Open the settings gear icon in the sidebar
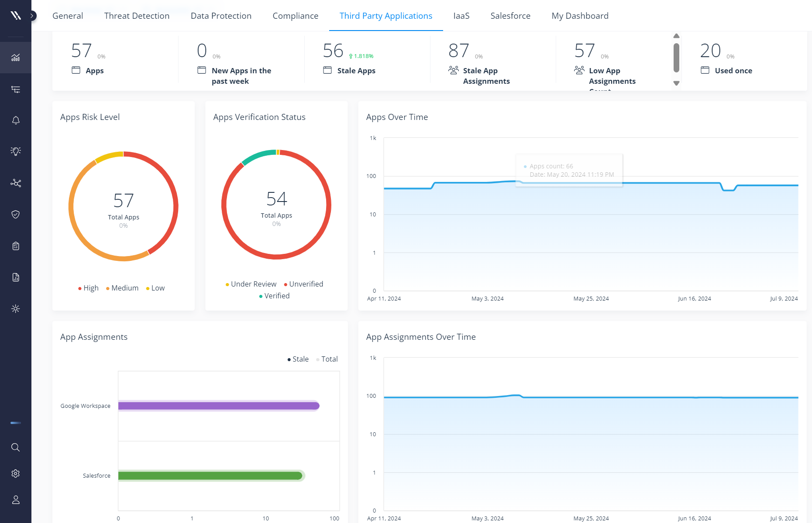Image resolution: width=812 pixels, height=523 pixels. [16, 474]
